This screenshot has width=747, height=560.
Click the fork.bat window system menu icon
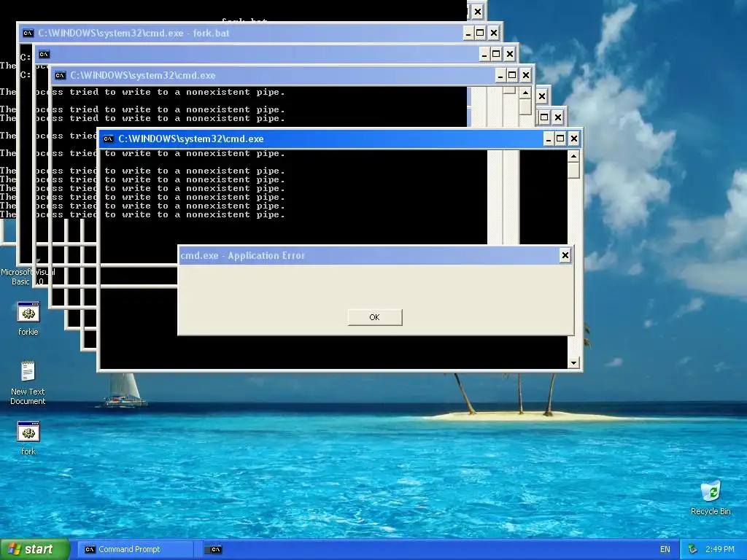28,34
